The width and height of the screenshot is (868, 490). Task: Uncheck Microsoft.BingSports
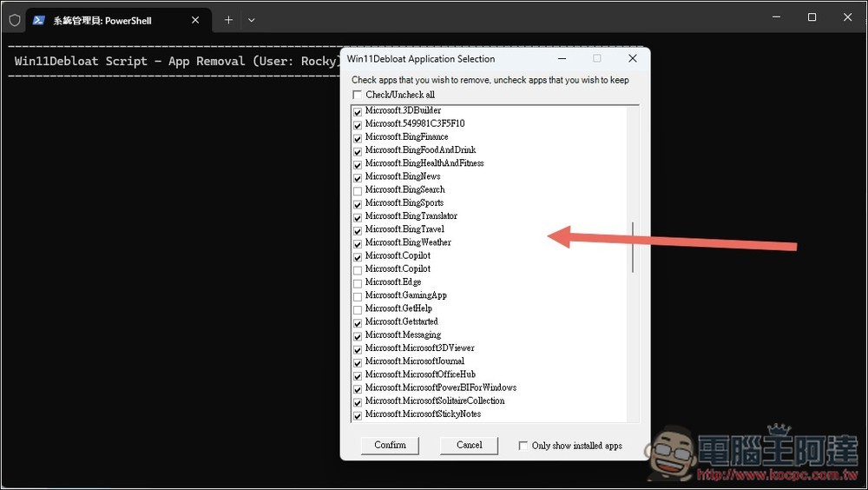tap(358, 204)
